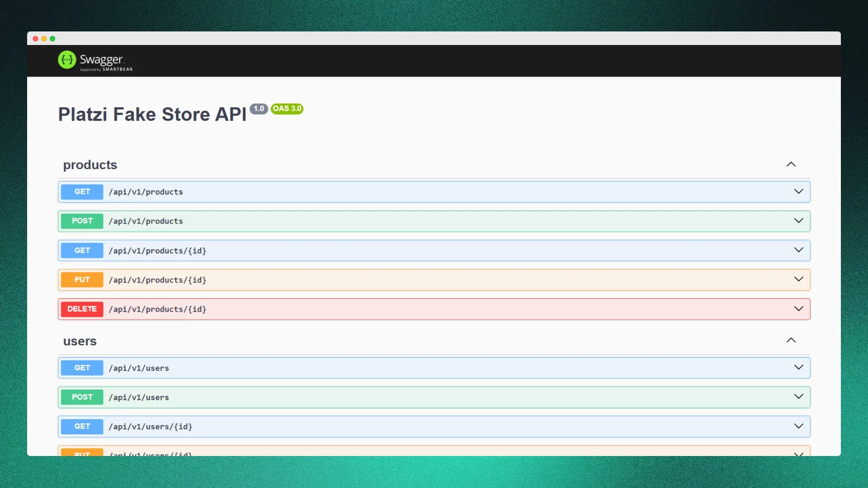Expand GET /api/v1/products row arrow

tap(799, 191)
